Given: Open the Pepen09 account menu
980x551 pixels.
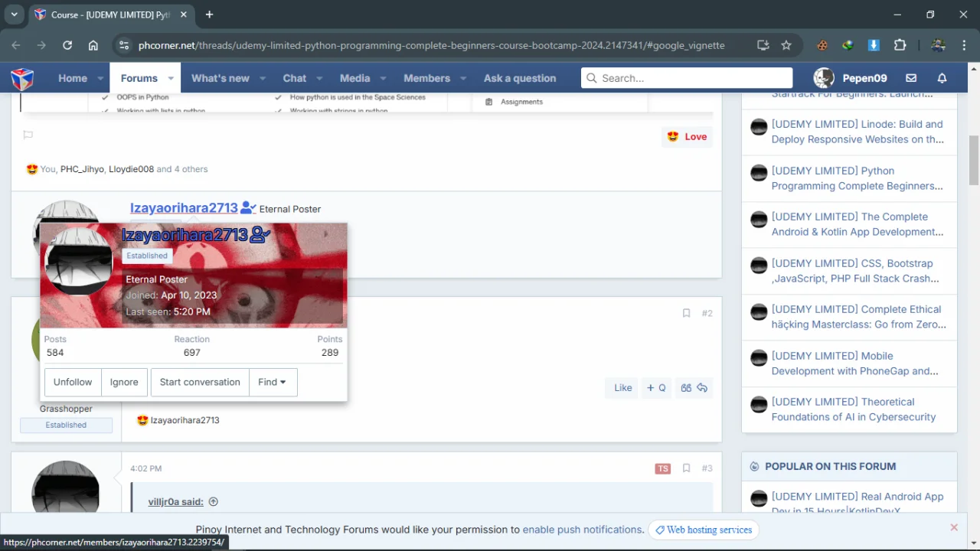Looking at the screenshot, I should [x=850, y=78].
